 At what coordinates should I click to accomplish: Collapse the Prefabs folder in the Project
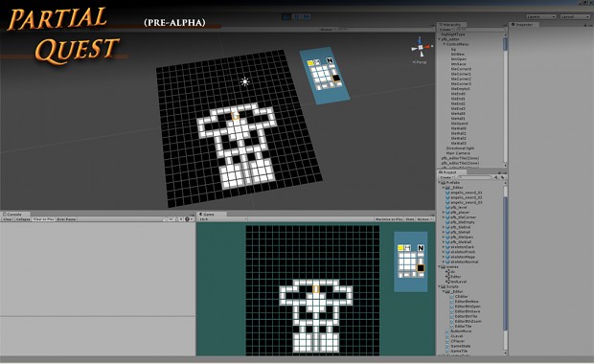point(440,183)
